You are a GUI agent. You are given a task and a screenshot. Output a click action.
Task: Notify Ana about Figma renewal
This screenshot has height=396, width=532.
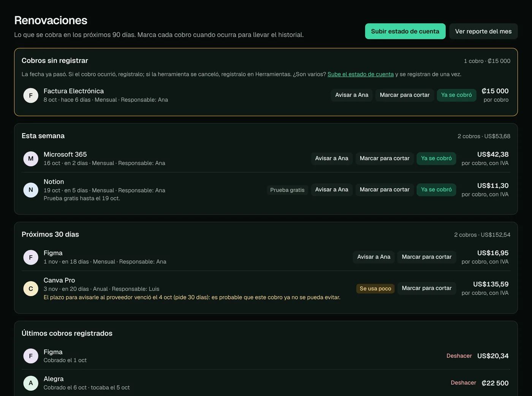(x=374, y=257)
